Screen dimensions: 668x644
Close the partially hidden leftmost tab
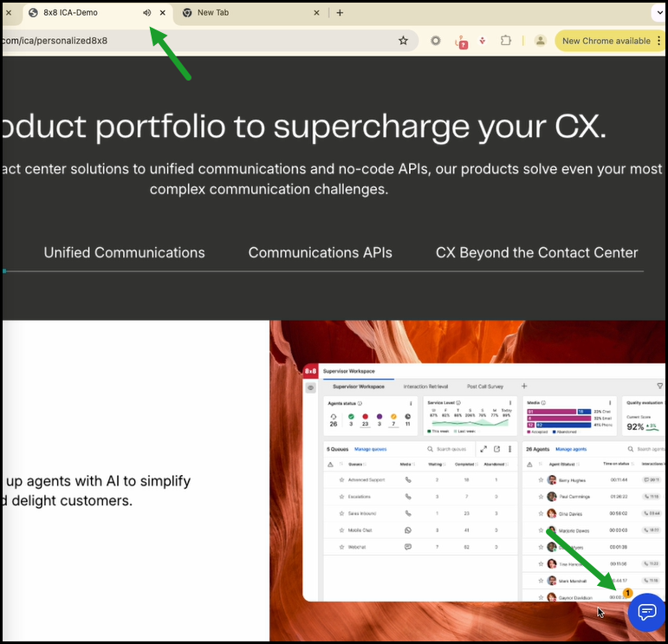tap(9, 13)
